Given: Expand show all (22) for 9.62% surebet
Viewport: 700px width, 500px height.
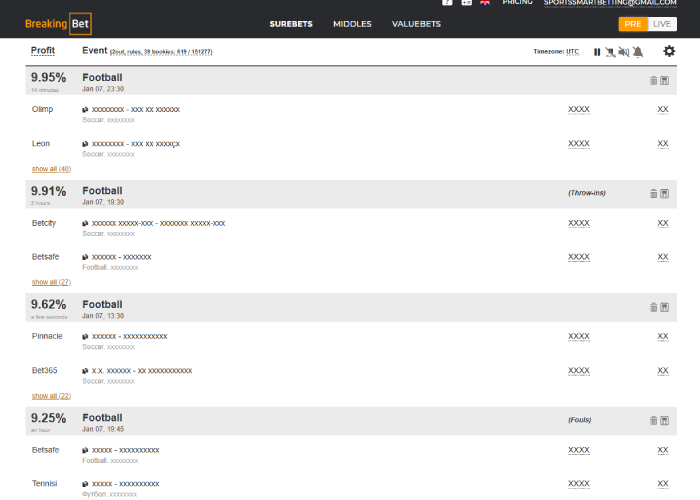Looking at the screenshot, I should [x=51, y=396].
